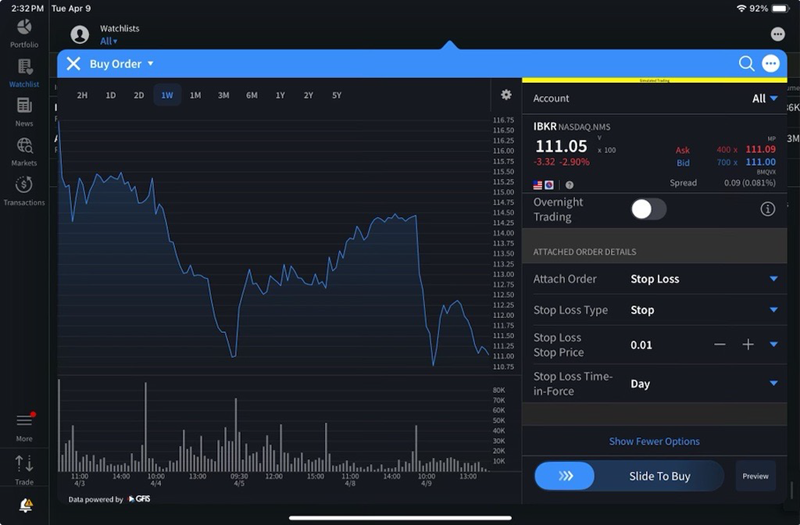This screenshot has width=800, height=525.
Task: Click Stop Price value 0.01
Action: click(x=641, y=345)
